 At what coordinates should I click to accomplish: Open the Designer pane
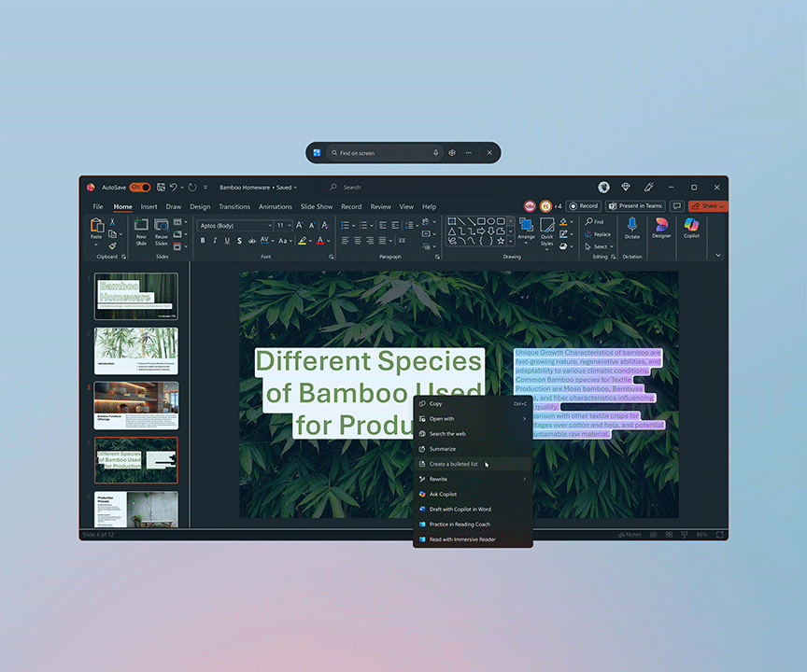661,225
